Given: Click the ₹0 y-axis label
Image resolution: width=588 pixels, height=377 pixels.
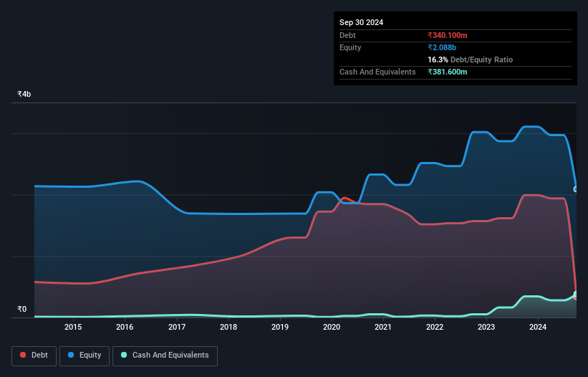Looking at the screenshot, I should coord(22,309).
